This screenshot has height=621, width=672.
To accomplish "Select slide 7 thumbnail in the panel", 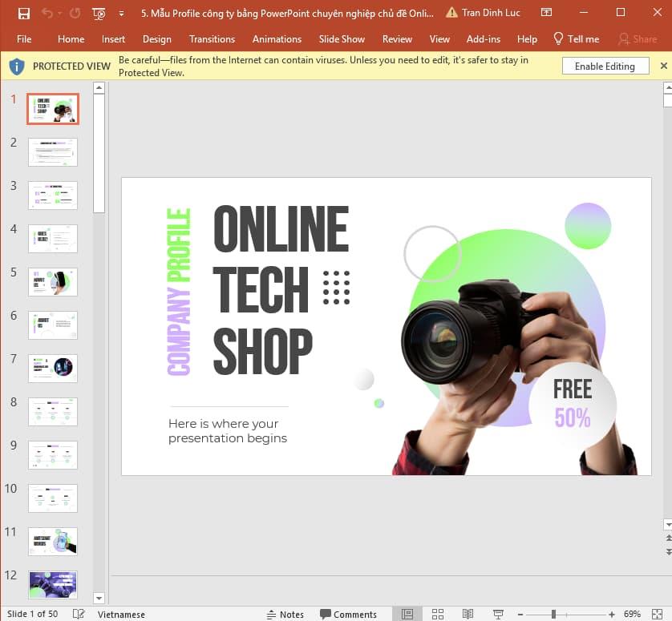I will pyautogui.click(x=52, y=368).
